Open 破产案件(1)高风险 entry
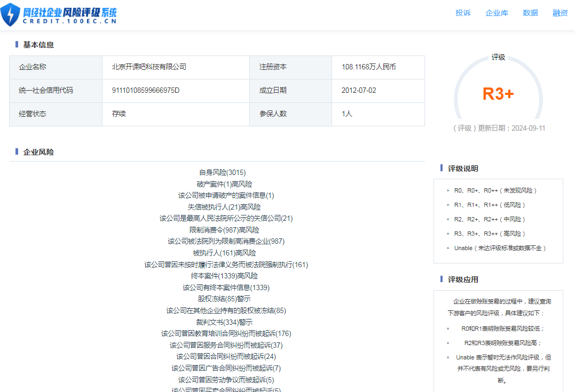Screen dimensions: 575x392 tap(224, 184)
